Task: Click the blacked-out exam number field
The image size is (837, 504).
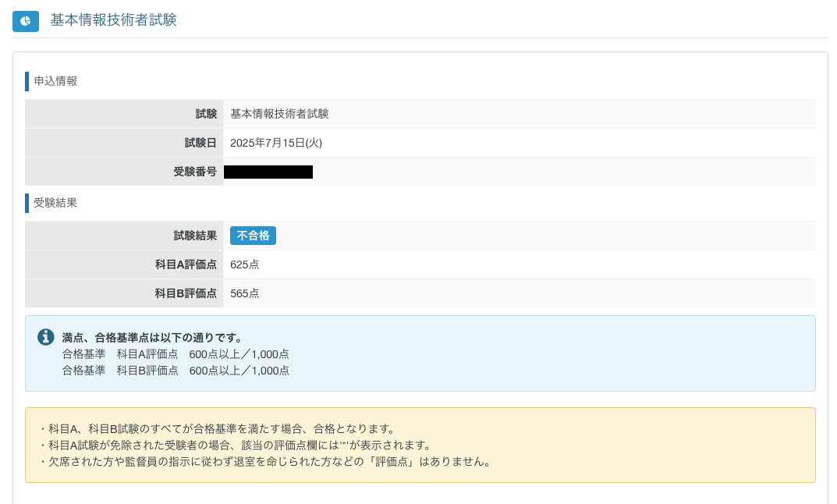Action: point(268,172)
